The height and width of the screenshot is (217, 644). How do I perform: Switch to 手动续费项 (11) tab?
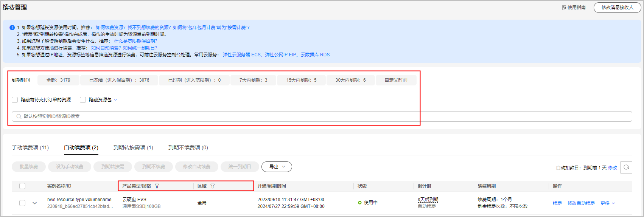[x=30, y=147]
